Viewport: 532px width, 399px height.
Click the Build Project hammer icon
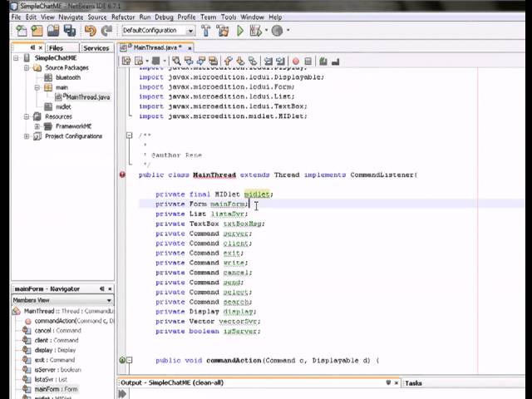[206, 31]
